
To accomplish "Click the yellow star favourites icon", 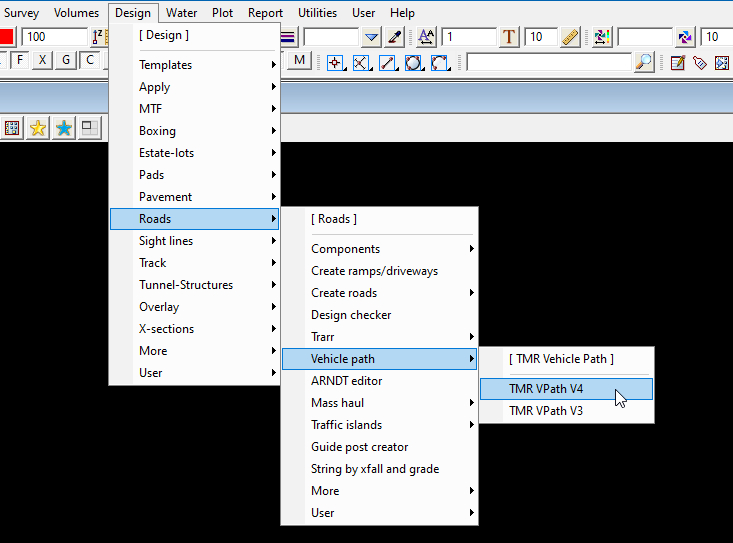I will point(38,128).
